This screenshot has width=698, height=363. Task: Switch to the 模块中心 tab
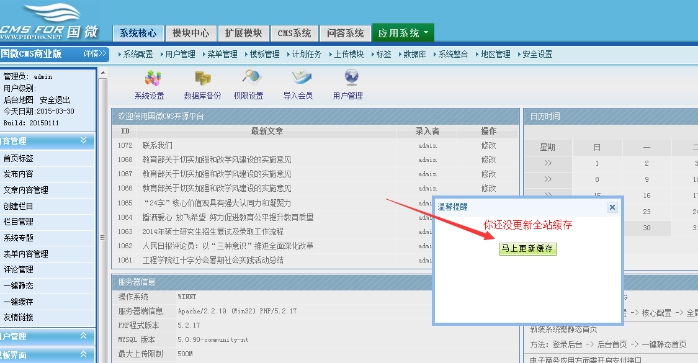coord(191,33)
